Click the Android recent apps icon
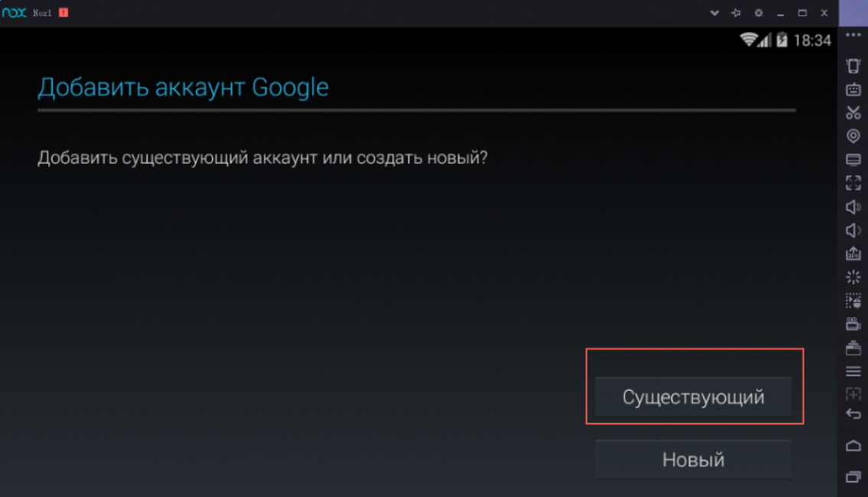The image size is (868, 497). click(x=853, y=476)
